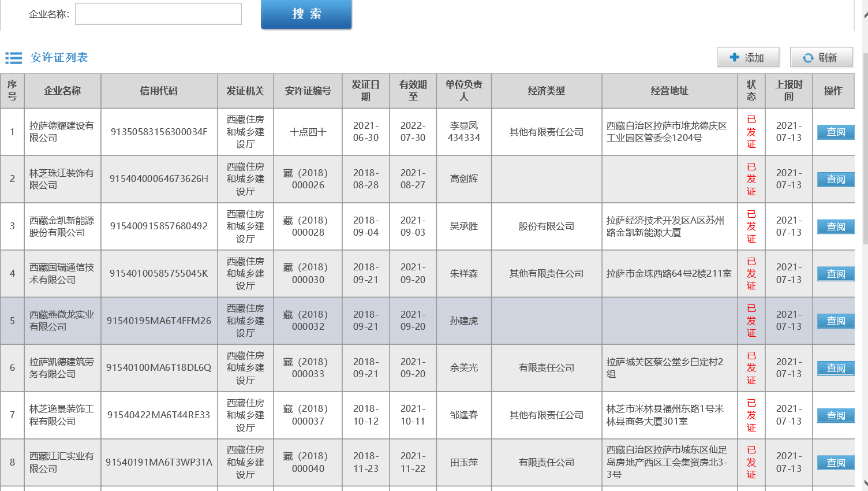Click the list icon beside 安许证列表
The height and width of the screenshot is (491, 868).
click(13, 58)
